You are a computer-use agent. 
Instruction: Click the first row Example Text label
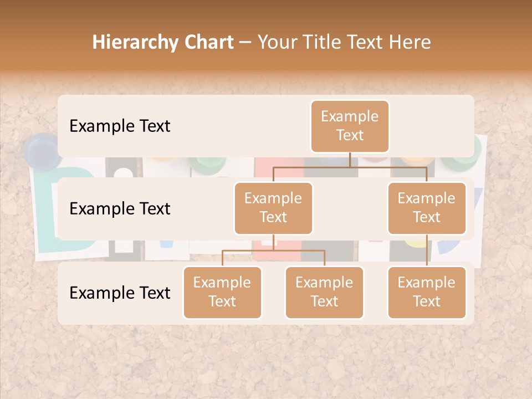point(119,126)
